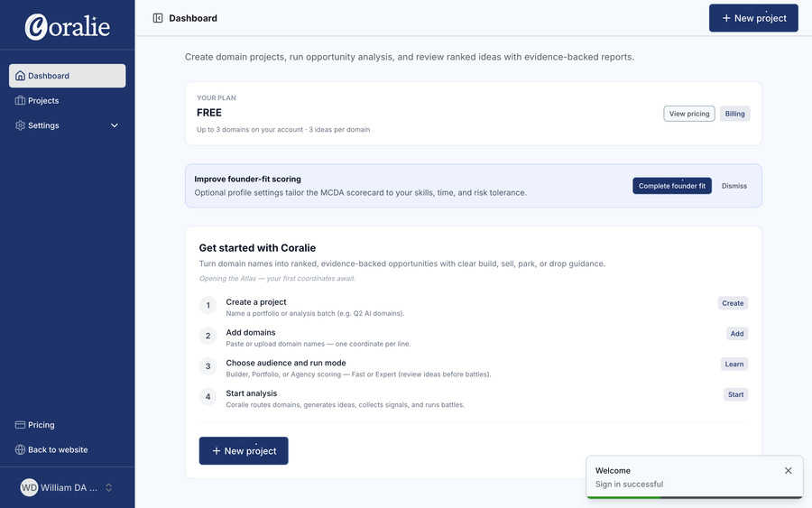Open account switcher arrows beside William DA

click(109, 487)
